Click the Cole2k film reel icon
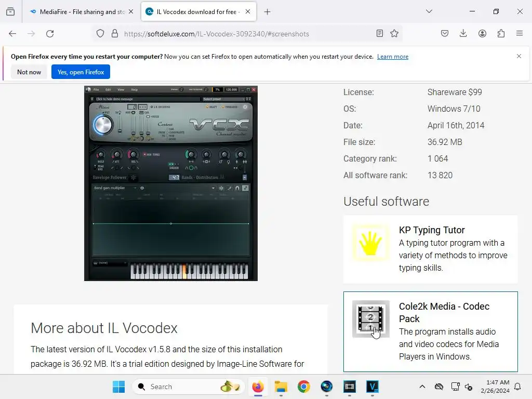The image size is (532, 399). (370, 319)
